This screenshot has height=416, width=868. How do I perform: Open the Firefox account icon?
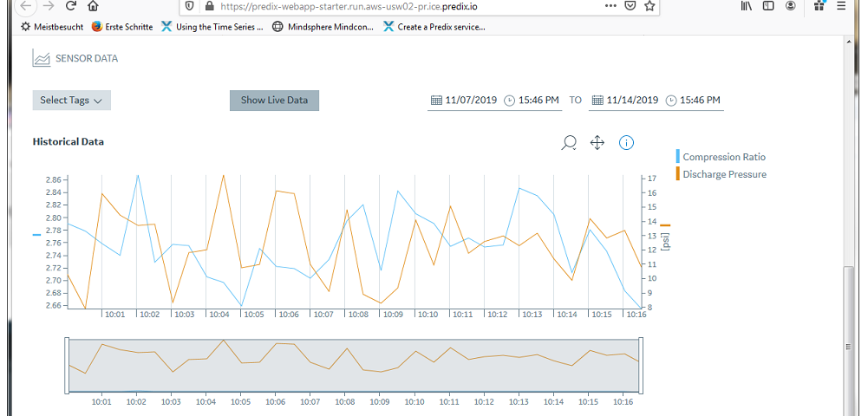tap(791, 6)
